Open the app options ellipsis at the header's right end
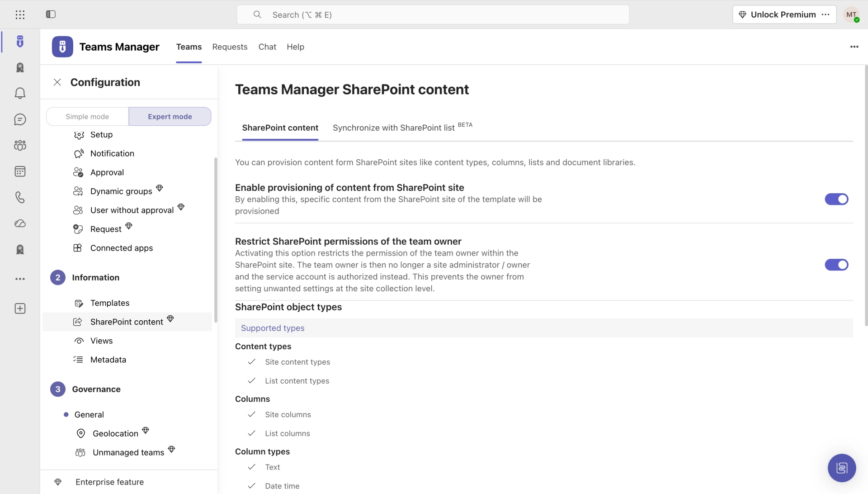 pyautogui.click(x=854, y=47)
